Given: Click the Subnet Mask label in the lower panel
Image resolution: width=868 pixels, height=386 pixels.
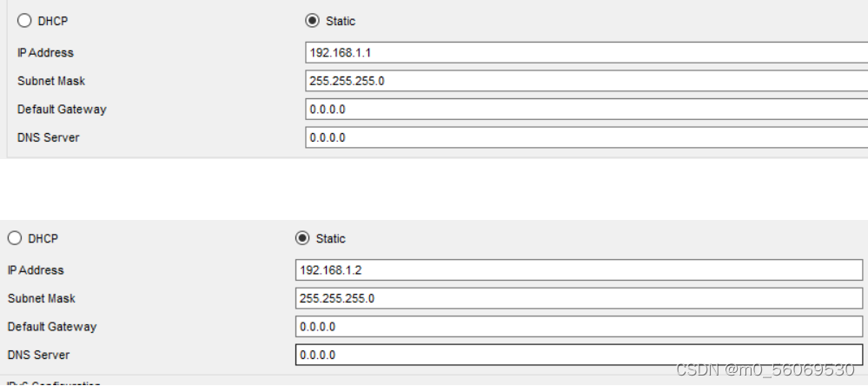Looking at the screenshot, I should pyautogui.click(x=42, y=298).
